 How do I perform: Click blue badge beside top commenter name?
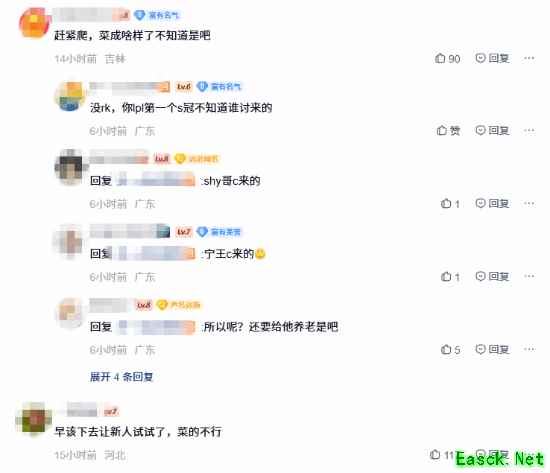pyautogui.click(x=156, y=15)
